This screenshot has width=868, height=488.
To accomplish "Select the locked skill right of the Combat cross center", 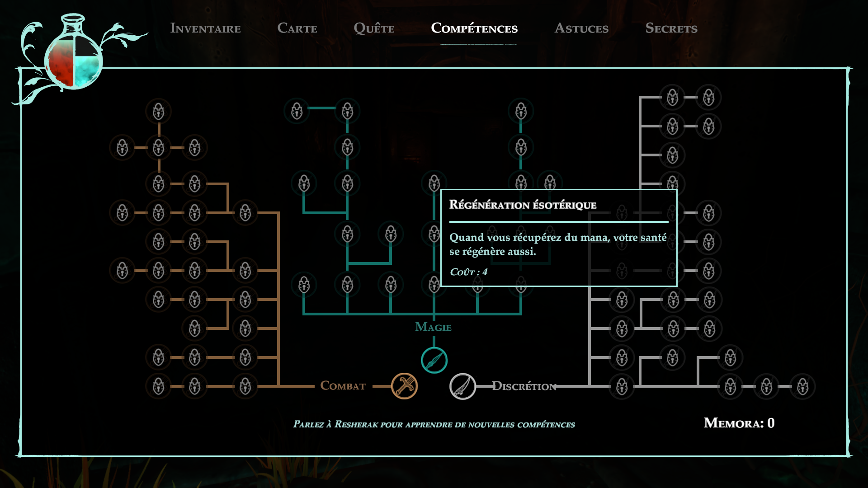I will tap(194, 148).
